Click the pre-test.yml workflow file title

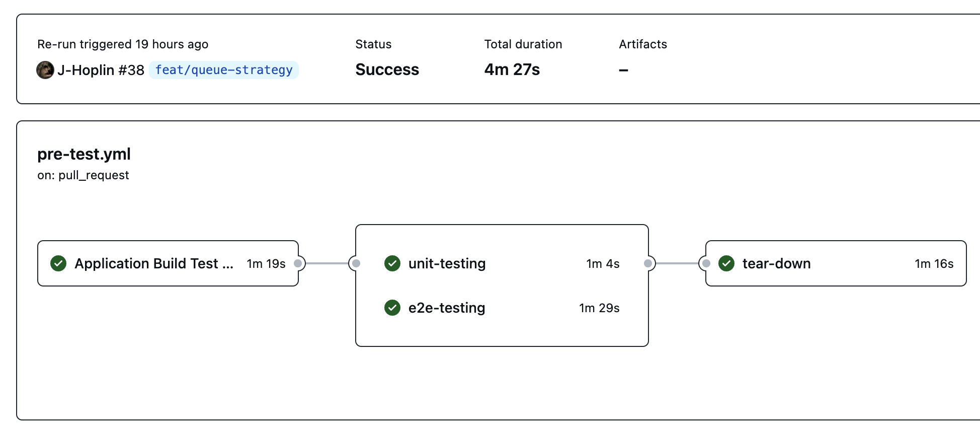(84, 154)
